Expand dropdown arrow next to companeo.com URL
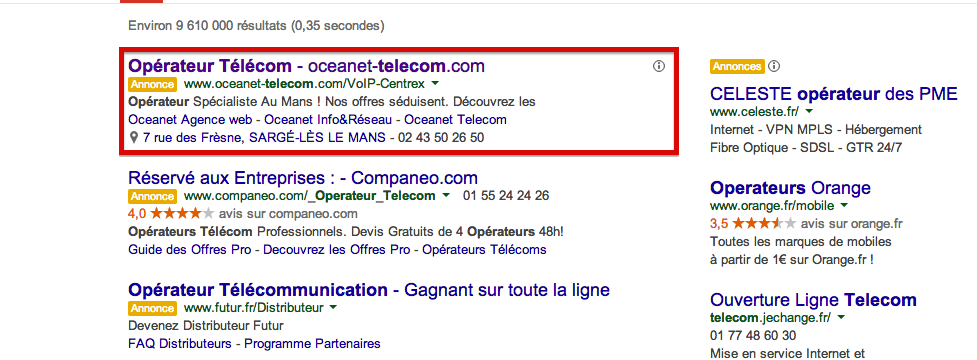 click(x=446, y=196)
